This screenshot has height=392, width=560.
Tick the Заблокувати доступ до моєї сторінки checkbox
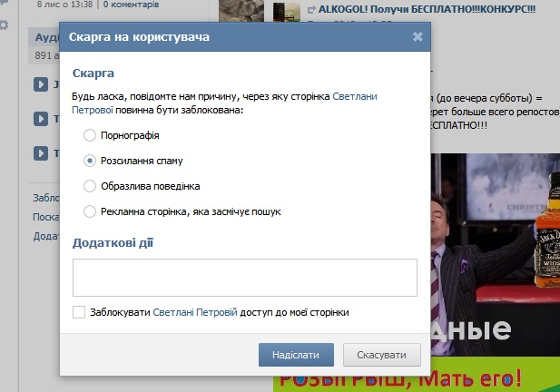79,312
